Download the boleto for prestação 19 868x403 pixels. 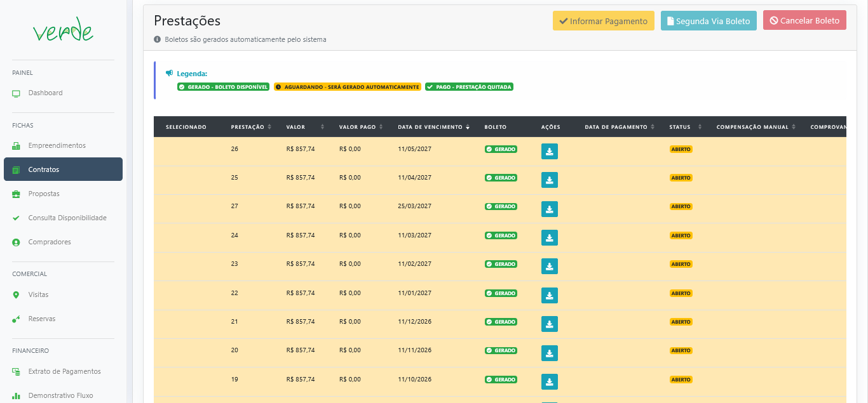tap(549, 381)
